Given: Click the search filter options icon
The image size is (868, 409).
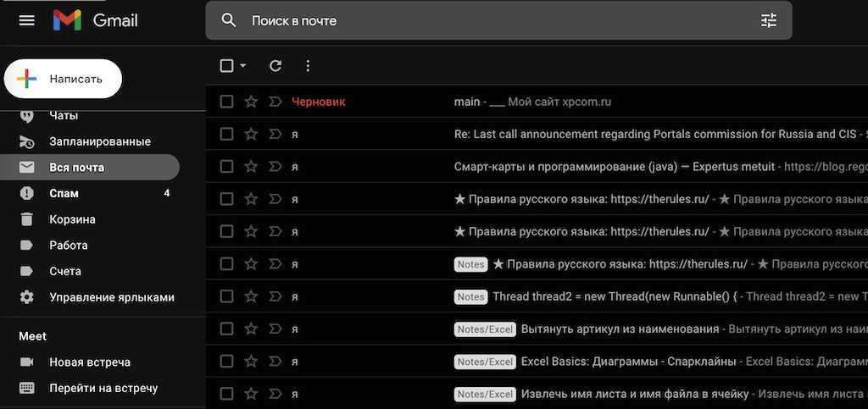Looking at the screenshot, I should tap(768, 20).
